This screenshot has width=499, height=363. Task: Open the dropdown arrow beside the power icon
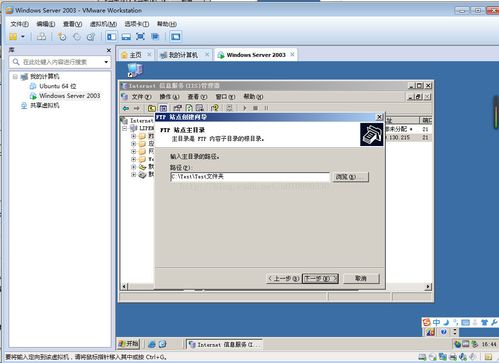pyautogui.click(x=23, y=36)
